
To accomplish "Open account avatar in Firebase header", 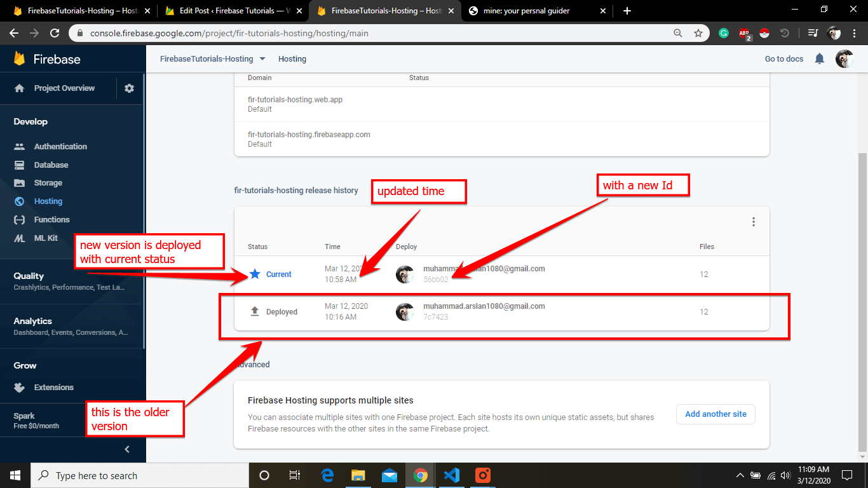I will click(844, 59).
